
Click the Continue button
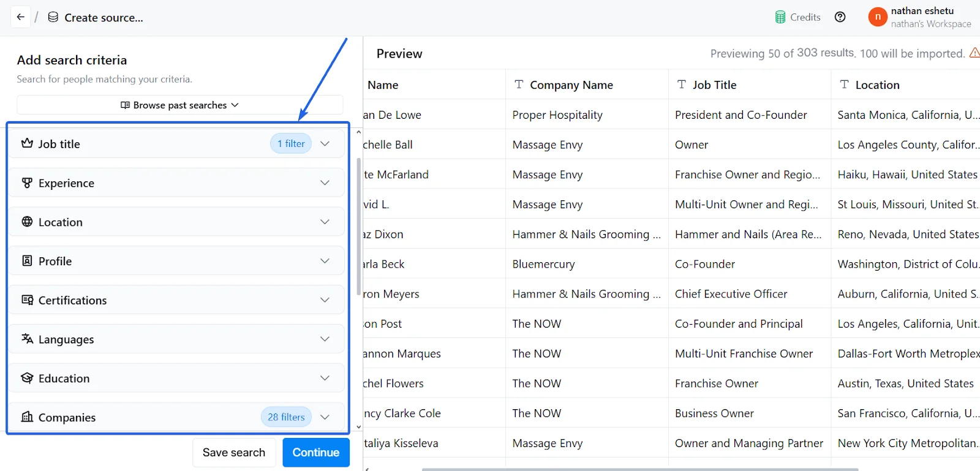point(316,452)
